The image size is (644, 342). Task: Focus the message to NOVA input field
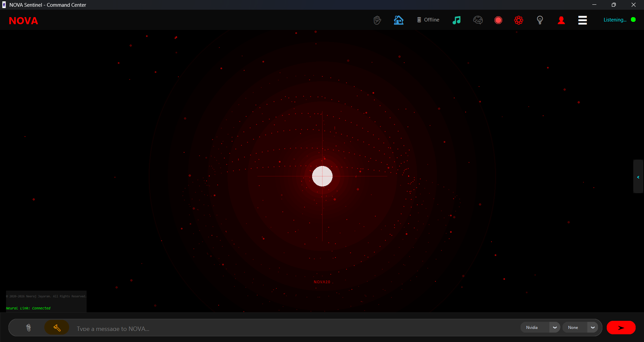pyautogui.click(x=295, y=328)
